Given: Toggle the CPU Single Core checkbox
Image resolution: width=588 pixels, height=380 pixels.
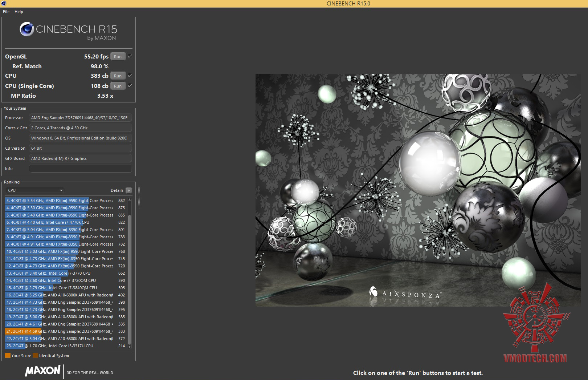Looking at the screenshot, I should [x=130, y=86].
